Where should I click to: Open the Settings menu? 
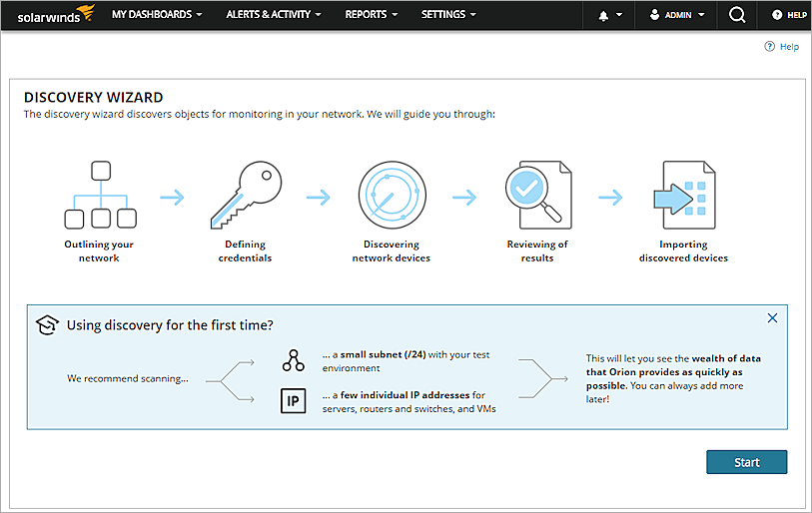448,15
